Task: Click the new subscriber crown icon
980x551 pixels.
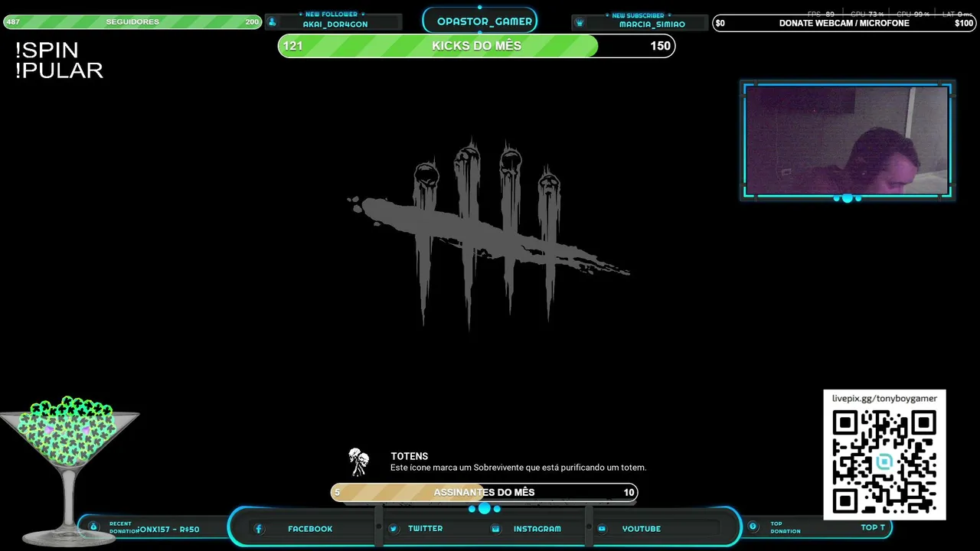Action: coord(580,23)
